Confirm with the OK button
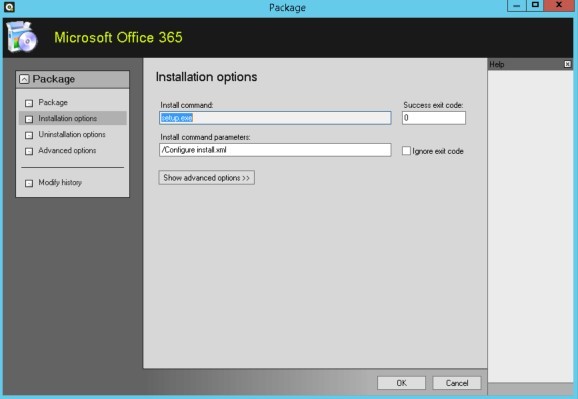 pos(401,383)
